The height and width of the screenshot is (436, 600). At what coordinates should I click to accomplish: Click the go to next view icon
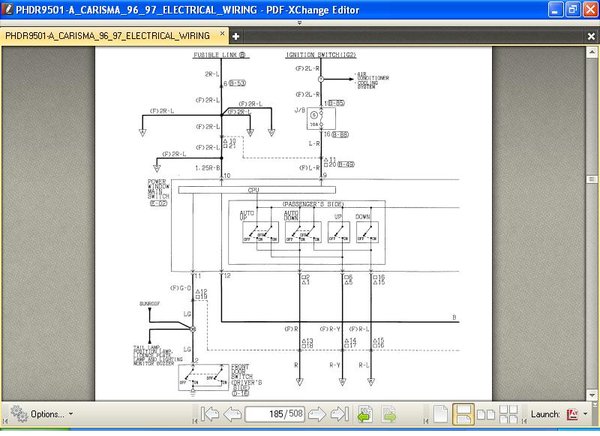tap(389, 414)
